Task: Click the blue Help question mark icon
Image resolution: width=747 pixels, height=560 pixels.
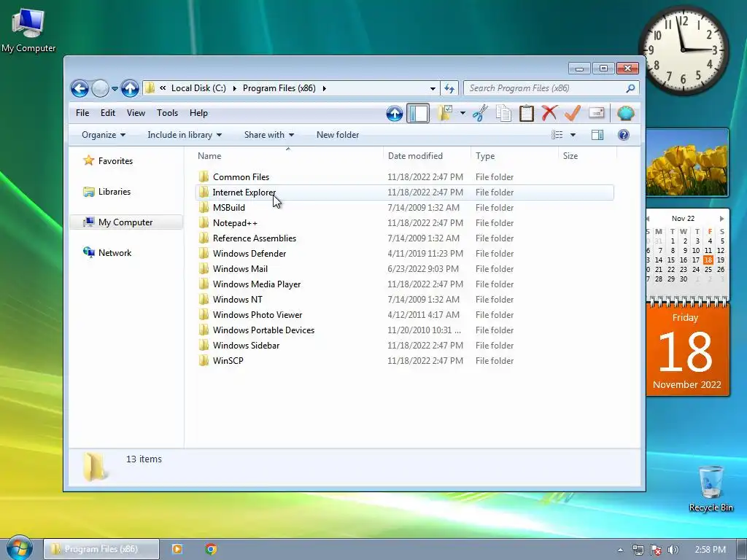Action: click(x=623, y=135)
